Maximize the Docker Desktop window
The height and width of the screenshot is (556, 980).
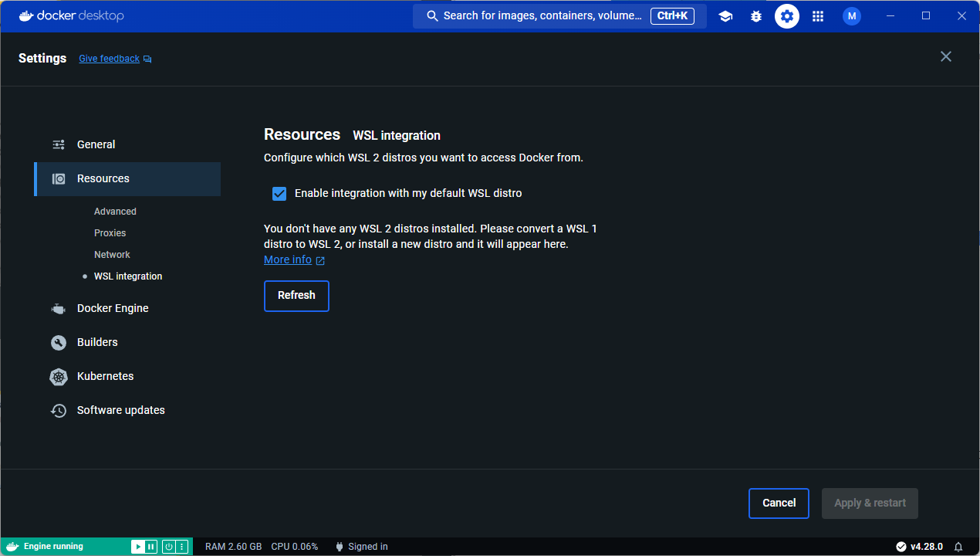[926, 16]
